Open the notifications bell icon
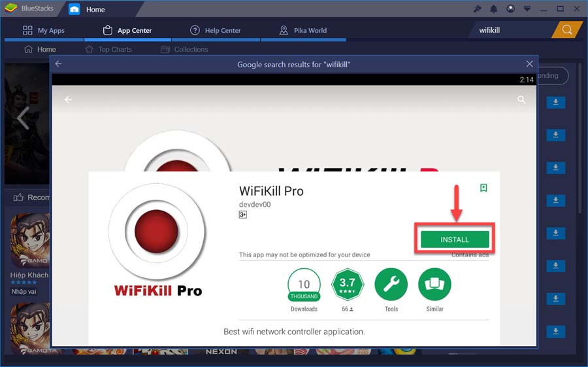The image size is (588, 367). (493, 9)
